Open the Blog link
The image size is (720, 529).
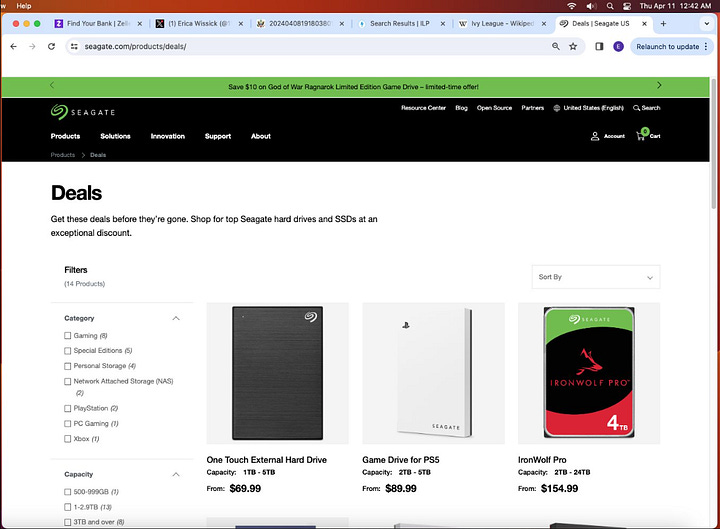click(x=461, y=108)
